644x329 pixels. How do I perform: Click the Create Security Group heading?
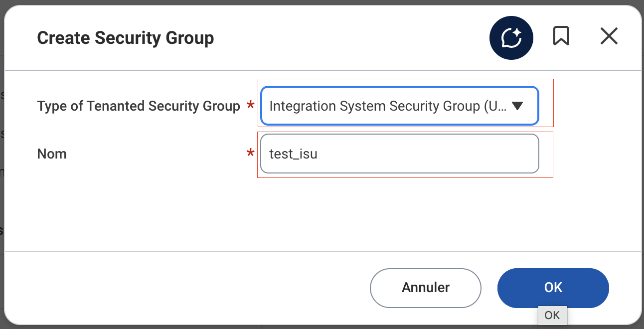[x=126, y=38]
